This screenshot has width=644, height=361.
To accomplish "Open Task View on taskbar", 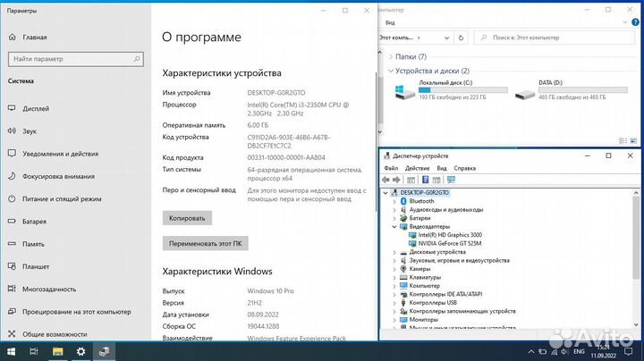I will (34, 351).
